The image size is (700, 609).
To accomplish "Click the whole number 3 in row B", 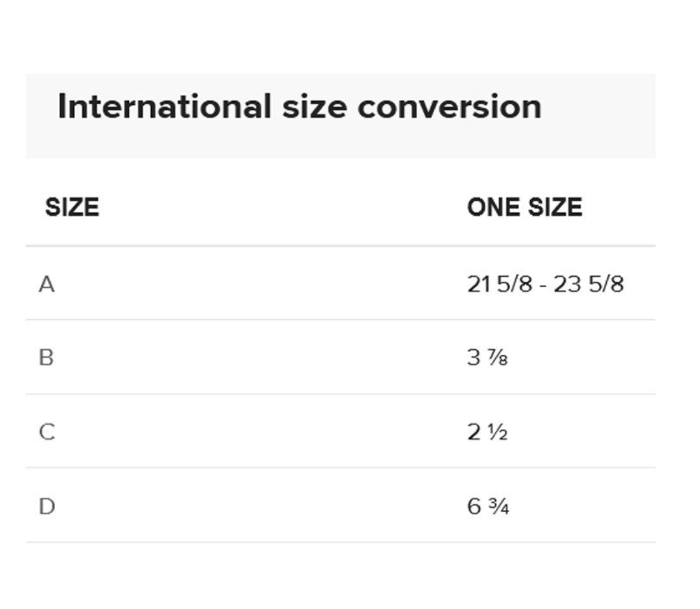I will click(474, 358).
